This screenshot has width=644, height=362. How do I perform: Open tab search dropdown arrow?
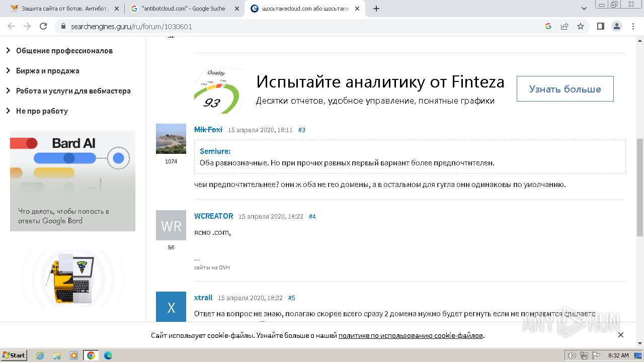click(x=584, y=9)
